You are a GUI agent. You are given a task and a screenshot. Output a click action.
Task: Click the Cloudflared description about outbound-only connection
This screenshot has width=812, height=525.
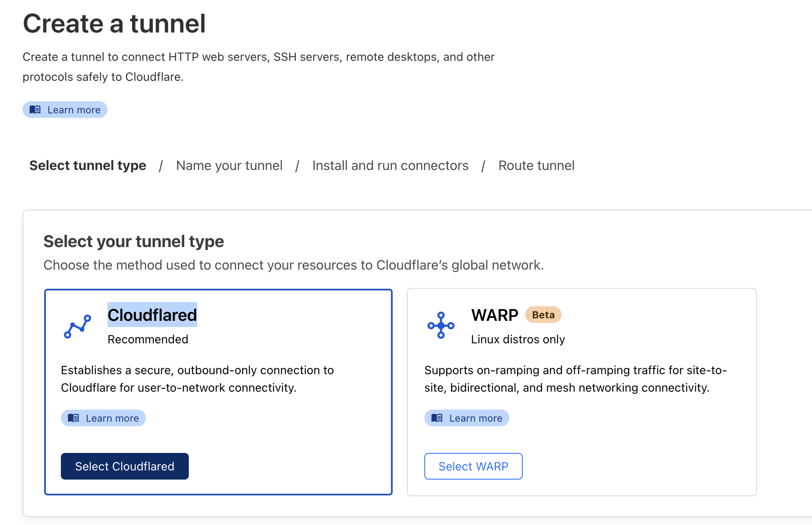coord(198,379)
